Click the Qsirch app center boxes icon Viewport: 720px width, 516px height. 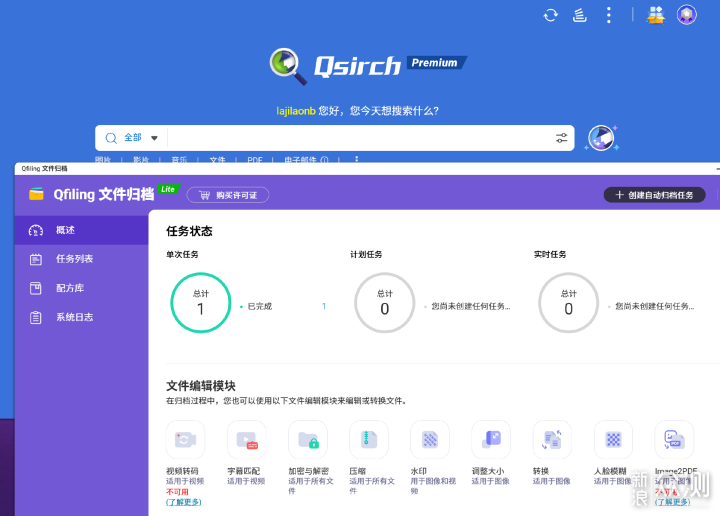(656, 15)
